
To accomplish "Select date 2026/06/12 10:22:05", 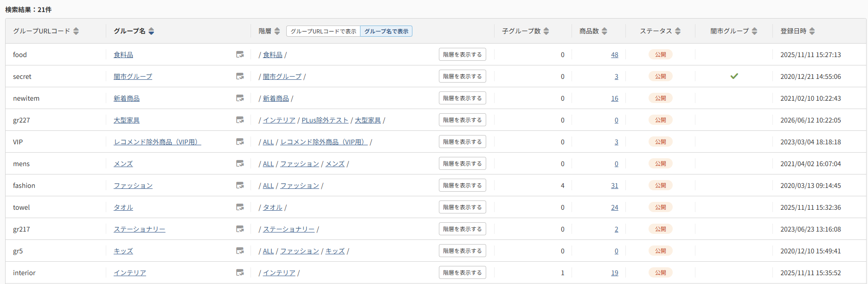I will (810, 120).
